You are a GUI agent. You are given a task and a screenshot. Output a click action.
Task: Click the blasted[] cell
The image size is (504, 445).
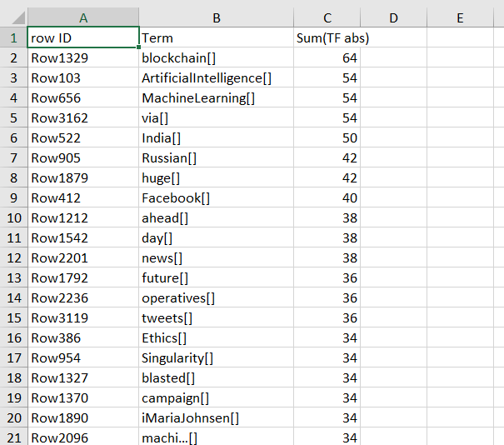point(217,377)
